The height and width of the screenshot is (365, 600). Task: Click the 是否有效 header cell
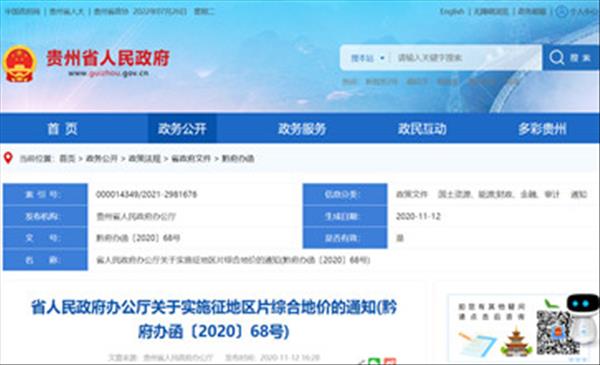point(345,238)
